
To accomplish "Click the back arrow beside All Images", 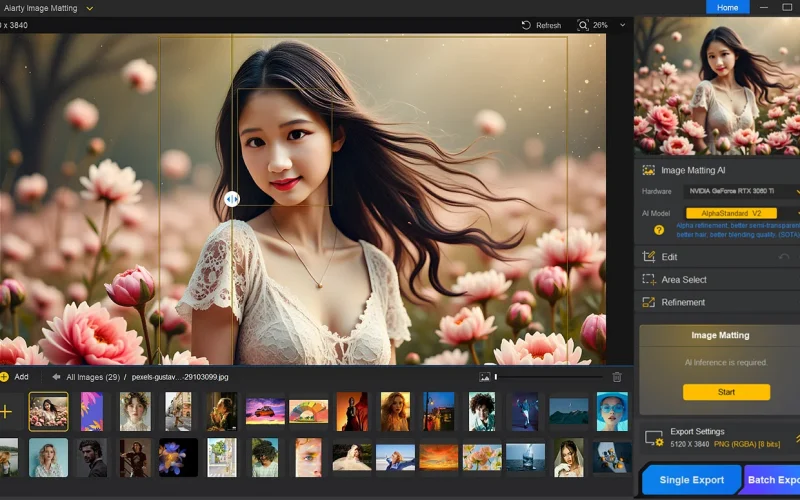I will [x=56, y=377].
